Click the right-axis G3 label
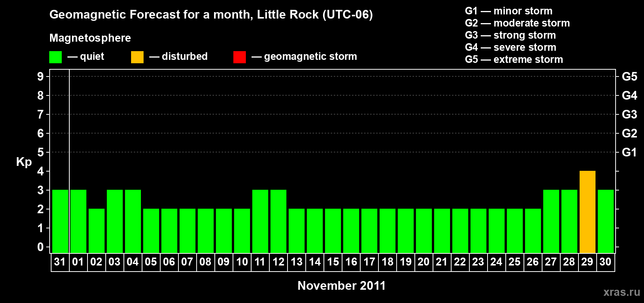The width and height of the screenshot is (644, 303). point(630,114)
